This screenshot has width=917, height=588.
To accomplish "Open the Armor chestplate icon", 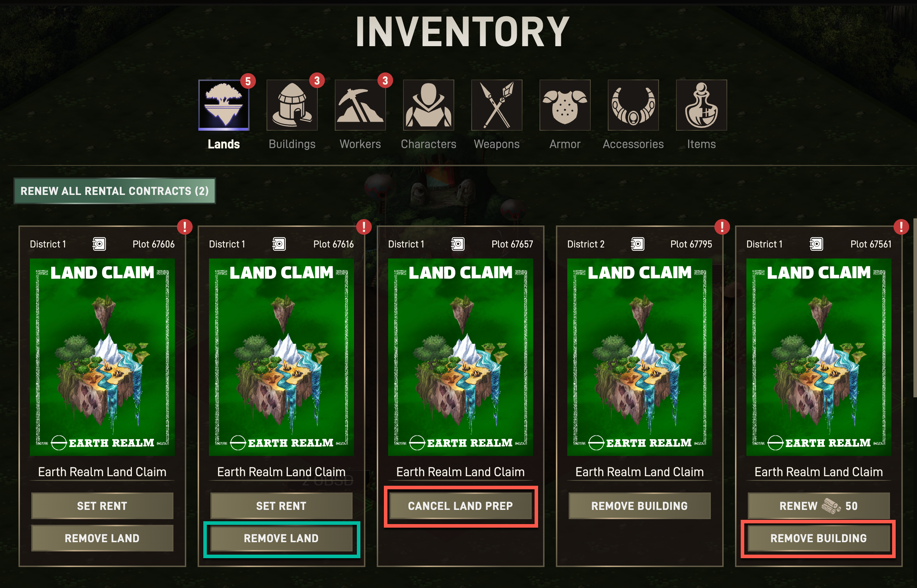I will [x=565, y=105].
